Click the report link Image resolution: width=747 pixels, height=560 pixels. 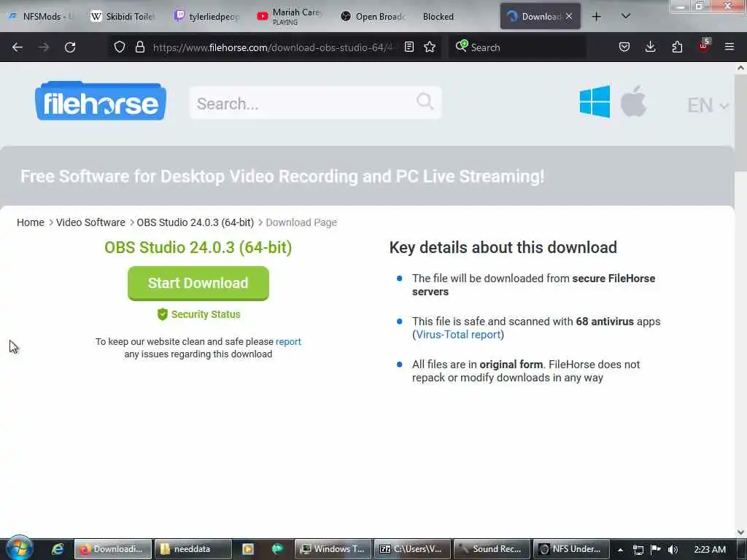click(288, 341)
